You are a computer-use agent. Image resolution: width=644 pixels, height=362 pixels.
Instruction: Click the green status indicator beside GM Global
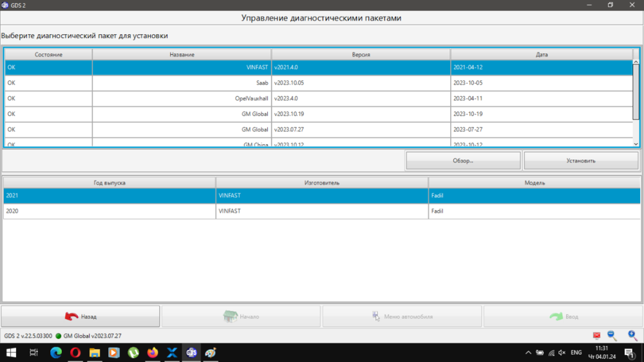click(58, 336)
